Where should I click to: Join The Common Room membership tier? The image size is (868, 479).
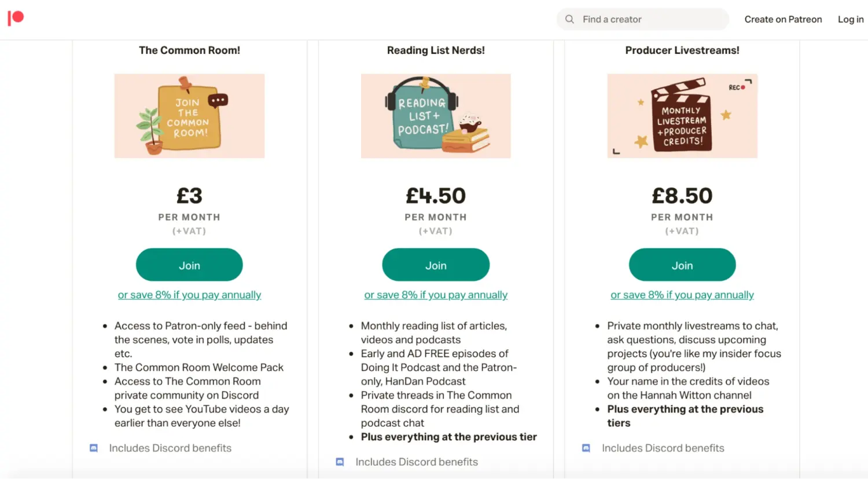[189, 265]
